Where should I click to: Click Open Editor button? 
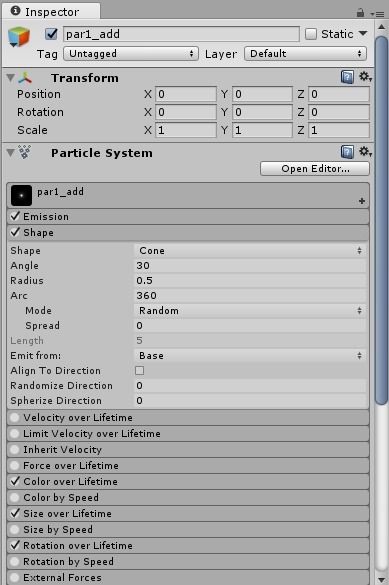pos(315,169)
